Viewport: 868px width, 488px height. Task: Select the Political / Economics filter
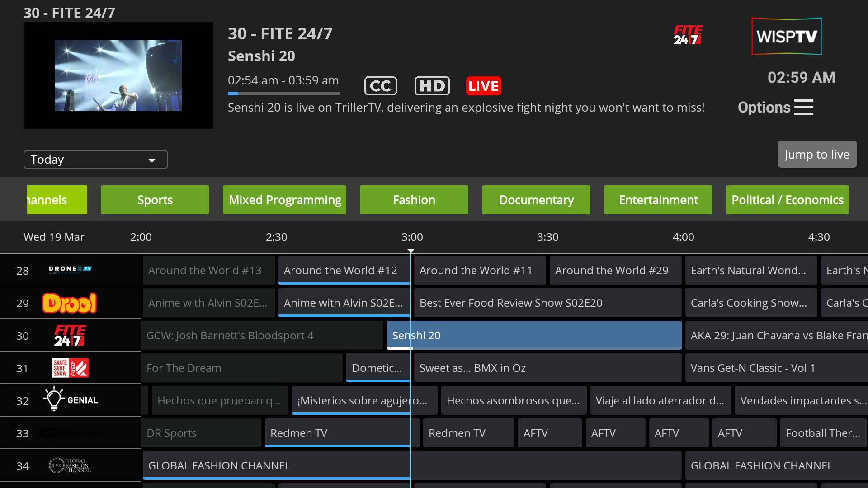click(x=788, y=199)
